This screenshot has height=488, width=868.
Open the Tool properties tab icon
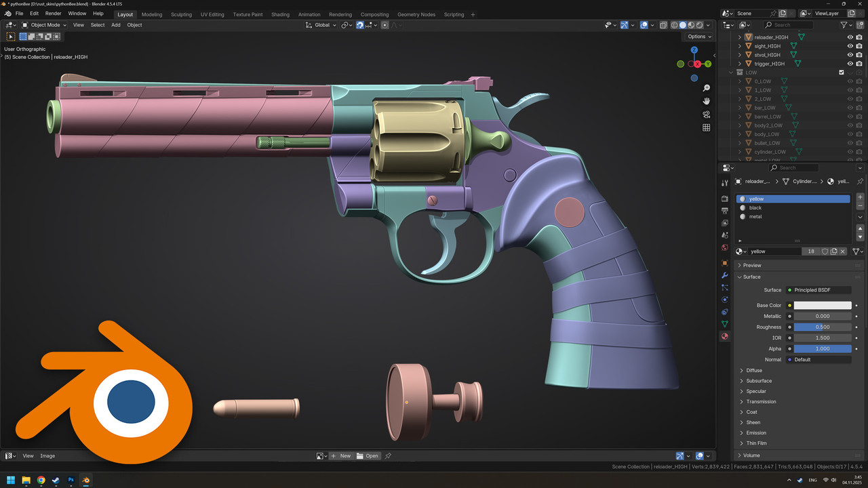pyautogui.click(x=725, y=183)
